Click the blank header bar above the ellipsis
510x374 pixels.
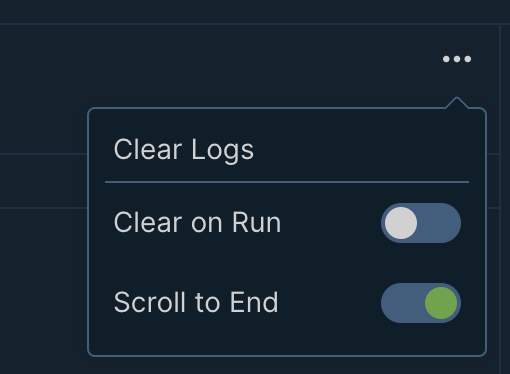click(253, 12)
